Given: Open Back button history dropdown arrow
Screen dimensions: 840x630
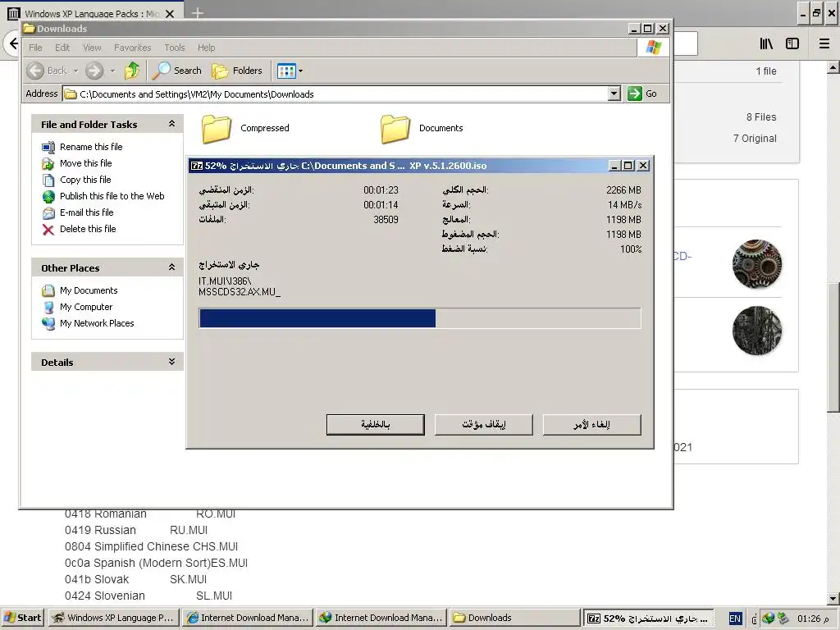Looking at the screenshot, I should click(75, 71).
